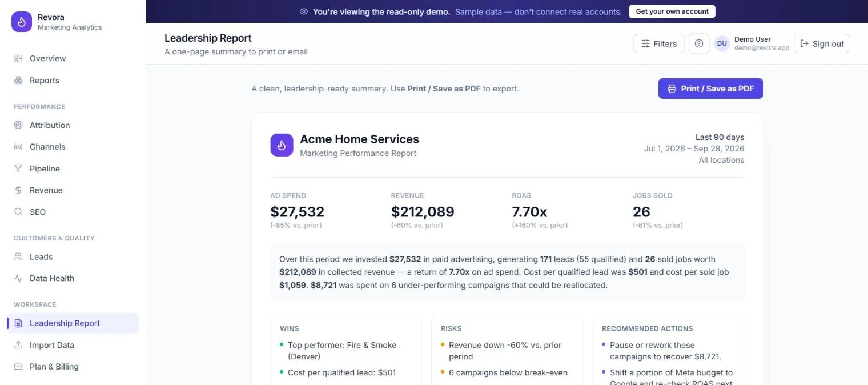Click the WINS card heading
This screenshot has height=385, width=868.
click(290, 328)
